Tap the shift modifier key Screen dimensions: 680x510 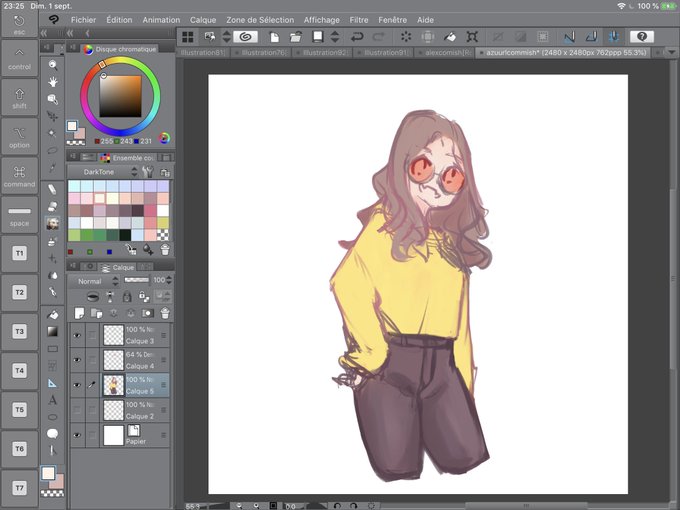point(19,98)
